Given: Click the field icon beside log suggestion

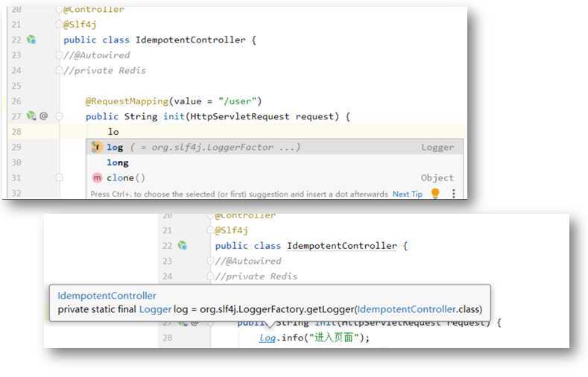Looking at the screenshot, I should (97, 147).
